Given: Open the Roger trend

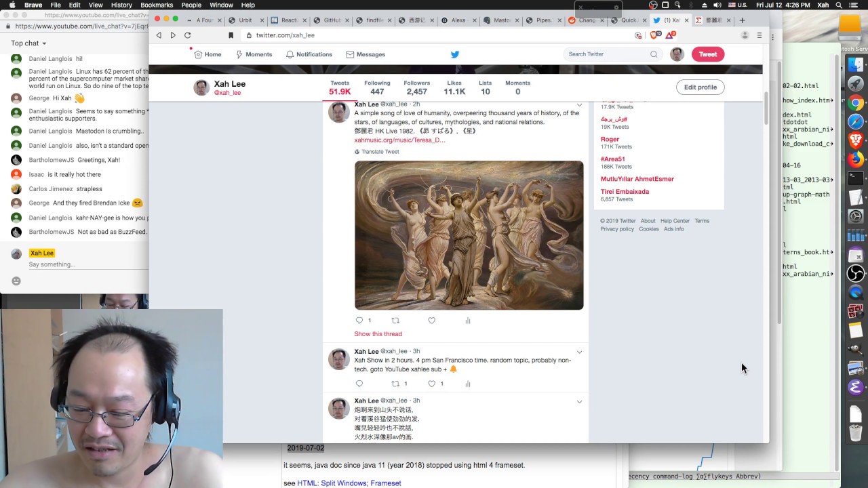Looking at the screenshot, I should pyautogui.click(x=610, y=139).
